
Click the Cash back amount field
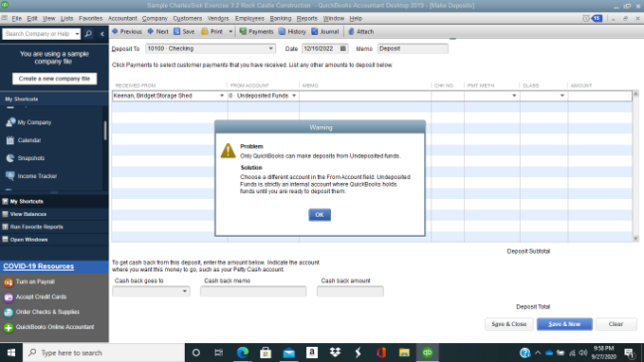pos(350,292)
